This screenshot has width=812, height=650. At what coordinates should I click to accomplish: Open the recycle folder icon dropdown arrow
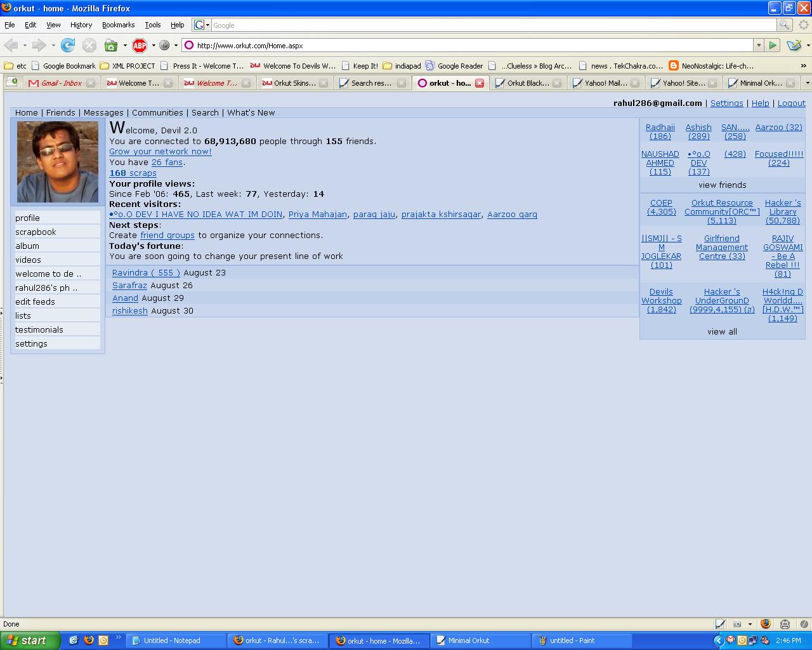point(125,45)
